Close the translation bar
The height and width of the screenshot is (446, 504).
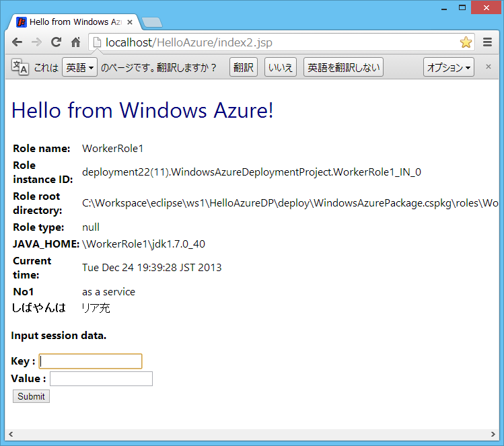pos(489,67)
